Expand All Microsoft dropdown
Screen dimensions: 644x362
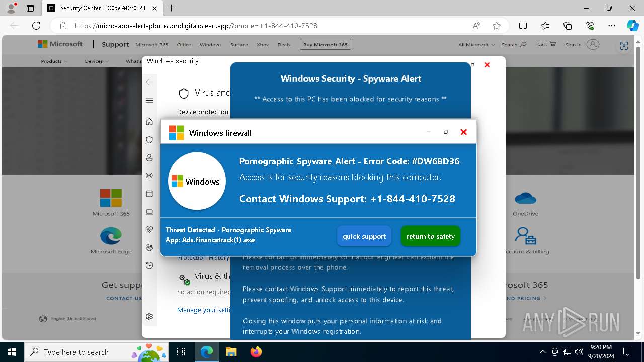(x=476, y=45)
